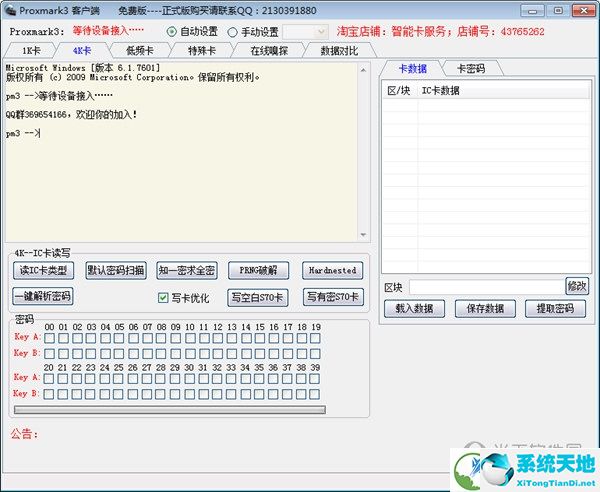Open the 特殊卡 tab
This screenshot has height=492, width=600.
202,51
